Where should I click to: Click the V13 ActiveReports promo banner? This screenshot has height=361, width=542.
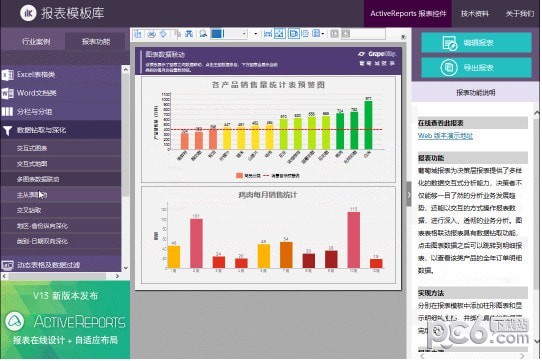click(x=65, y=320)
